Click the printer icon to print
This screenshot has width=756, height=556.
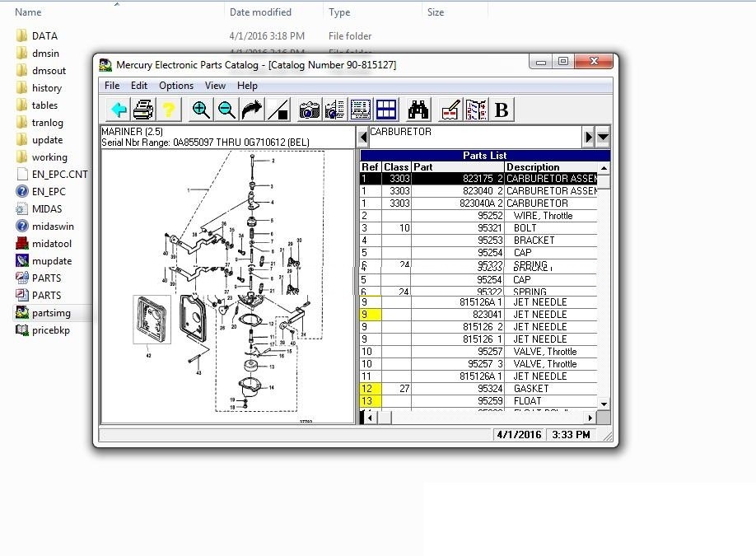pos(143,110)
